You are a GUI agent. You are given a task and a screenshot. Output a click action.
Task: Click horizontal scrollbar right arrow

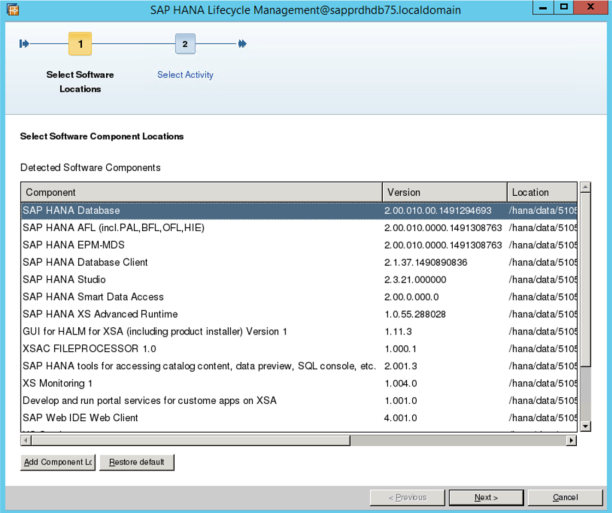click(x=571, y=440)
